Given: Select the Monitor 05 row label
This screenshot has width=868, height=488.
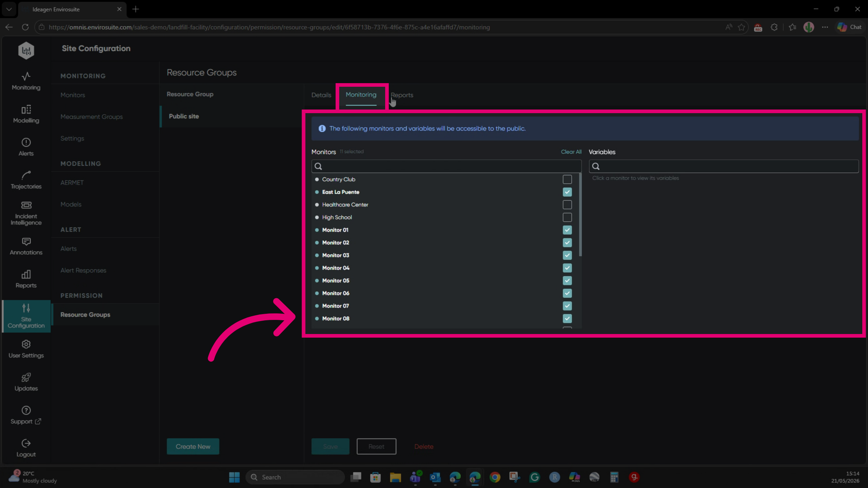Looking at the screenshot, I should click(x=336, y=281).
